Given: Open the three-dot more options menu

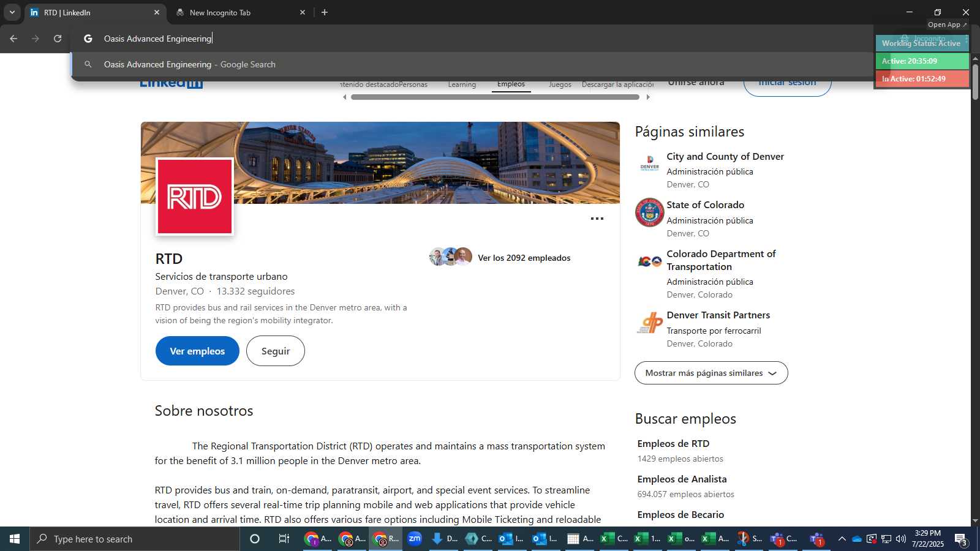Looking at the screenshot, I should 597,219.
